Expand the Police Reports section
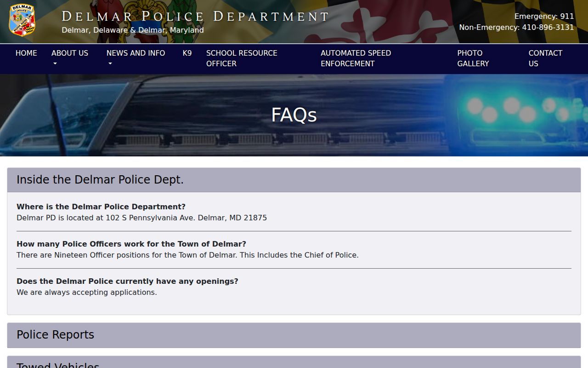 pyautogui.click(x=294, y=335)
